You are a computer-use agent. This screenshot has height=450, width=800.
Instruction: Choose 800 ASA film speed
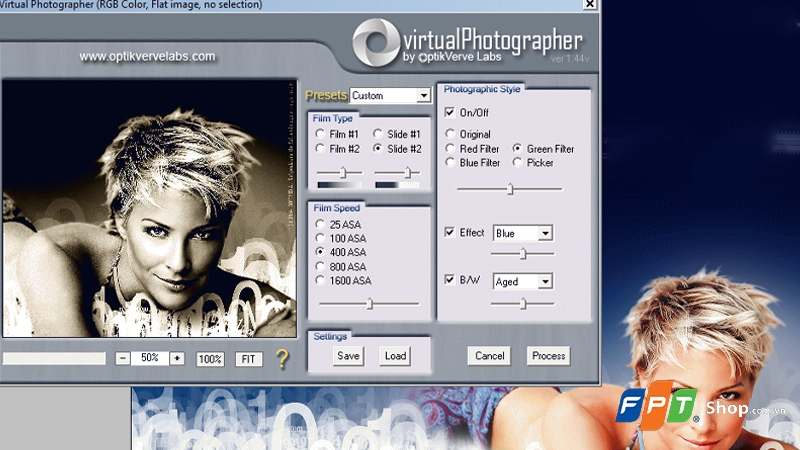[x=320, y=266]
